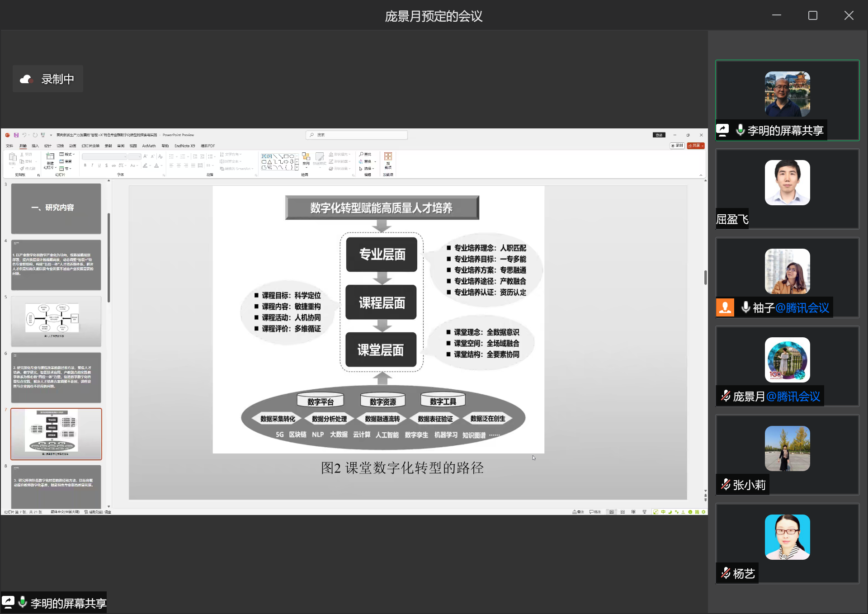Expand the font color dropdown arrow

161,165
